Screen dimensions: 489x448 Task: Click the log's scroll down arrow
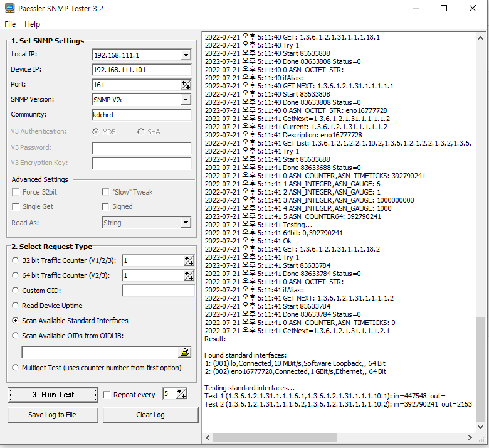480,427
